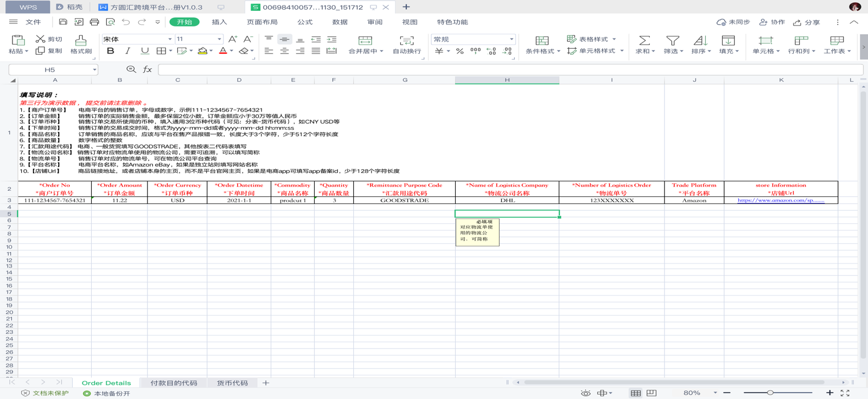Apply thousands separator format

coord(475,51)
